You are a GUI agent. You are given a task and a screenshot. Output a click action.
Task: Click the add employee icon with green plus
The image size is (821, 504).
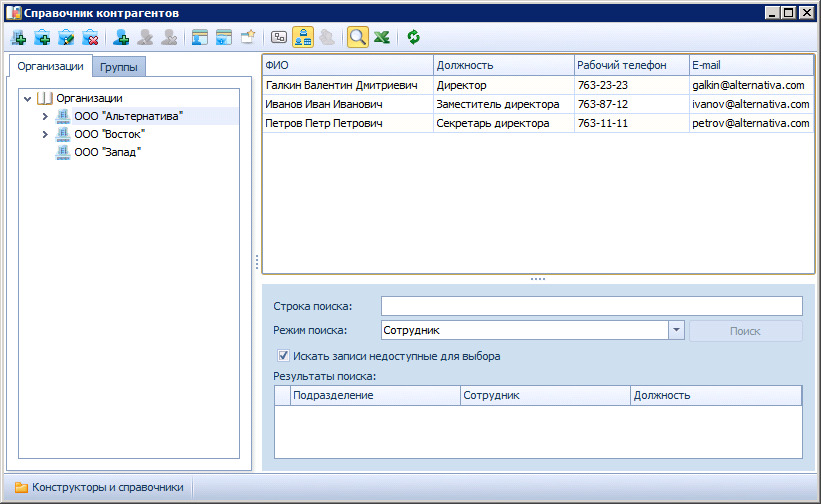(x=121, y=38)
